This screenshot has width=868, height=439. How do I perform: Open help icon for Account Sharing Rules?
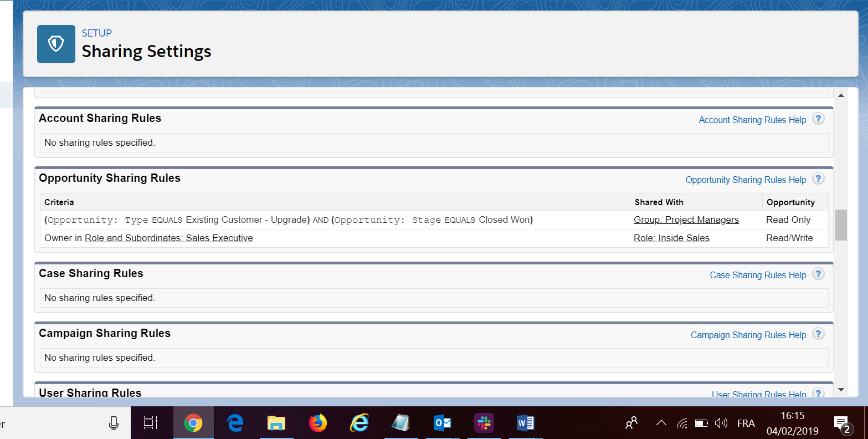[818, 119]
